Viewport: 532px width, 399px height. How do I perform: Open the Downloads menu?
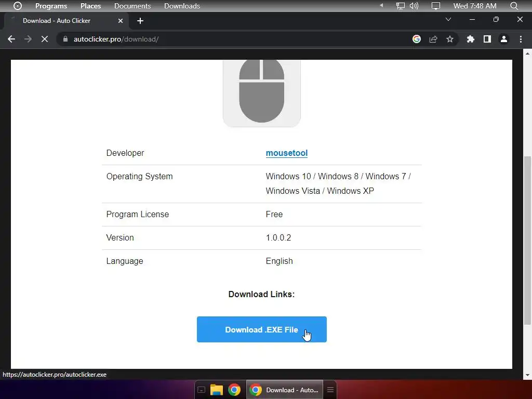[182, 6]
